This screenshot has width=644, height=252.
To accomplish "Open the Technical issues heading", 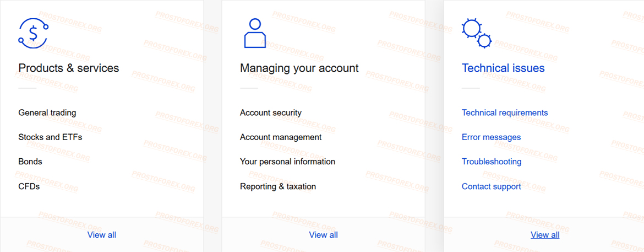I will tap(503, 68).
